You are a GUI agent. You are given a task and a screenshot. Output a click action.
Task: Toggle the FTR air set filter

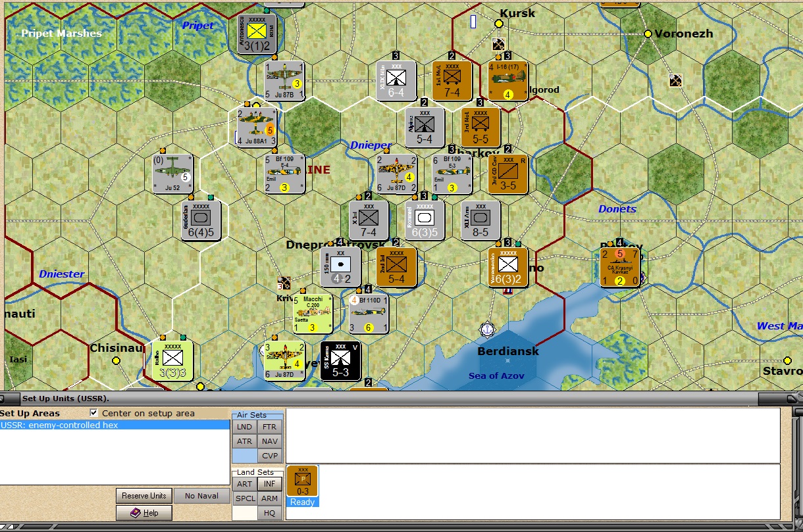point(269,427)
